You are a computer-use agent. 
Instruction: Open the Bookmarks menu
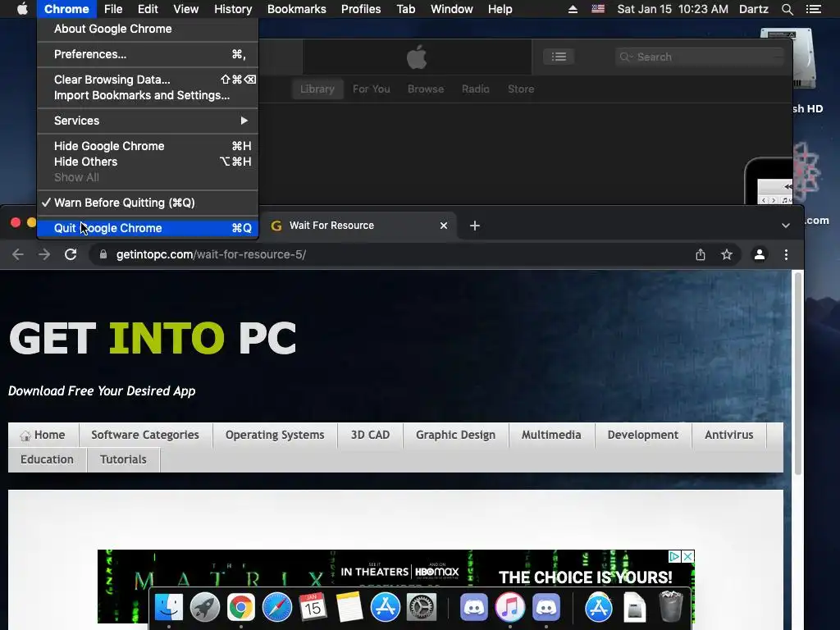(x=297, y=9)
